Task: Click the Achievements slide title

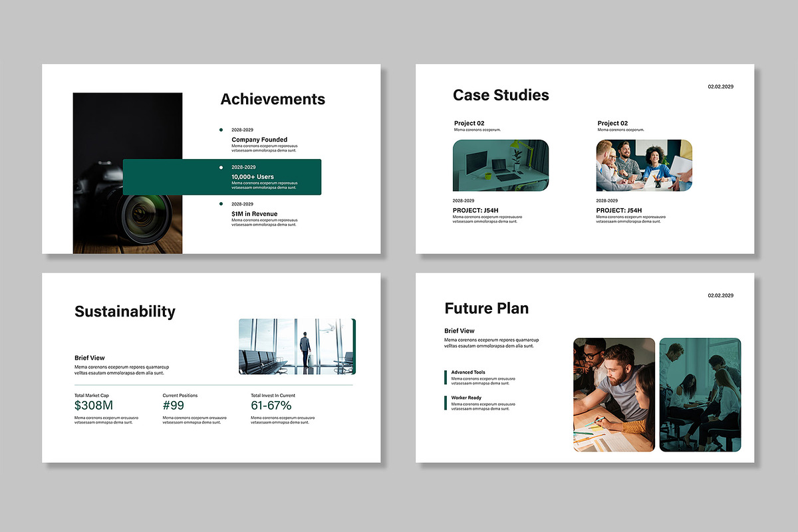Action: 273,98
